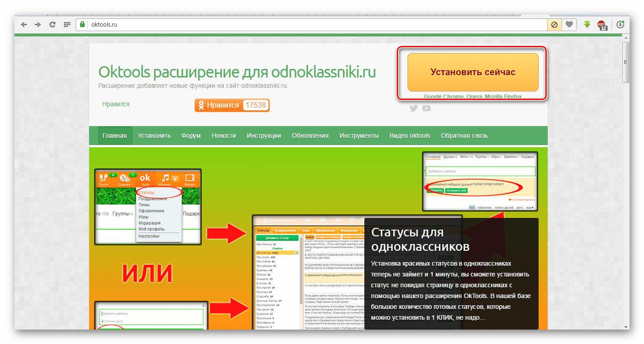The width and height of the screenshot is (644, 344).
Task: Click the page vertical scrollbar thumb
Action: [626, 62]
